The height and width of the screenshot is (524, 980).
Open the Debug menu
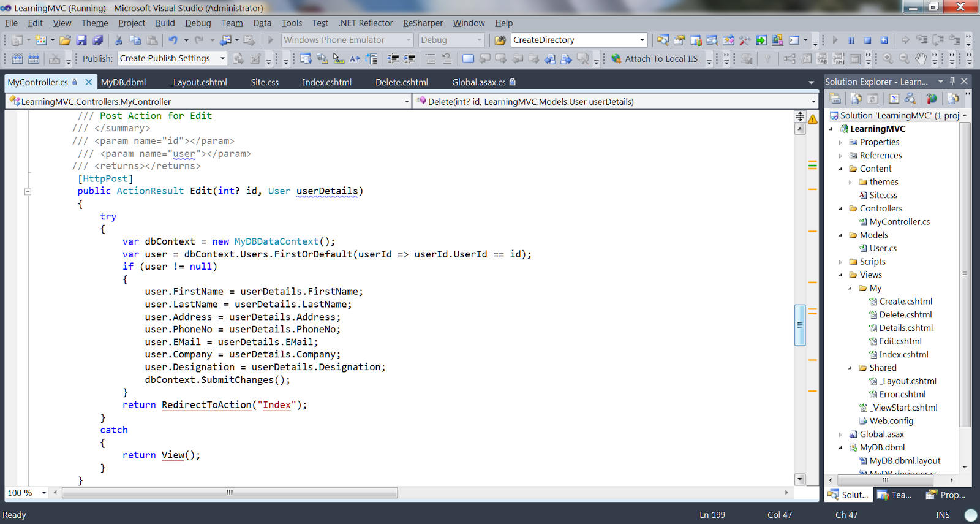(198, 23)
